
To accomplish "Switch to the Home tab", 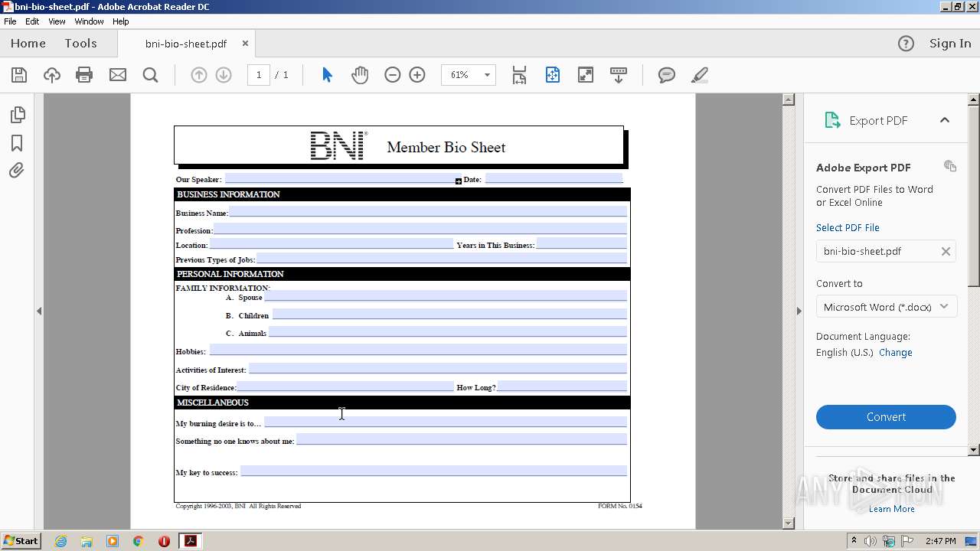I will point(28,44).
